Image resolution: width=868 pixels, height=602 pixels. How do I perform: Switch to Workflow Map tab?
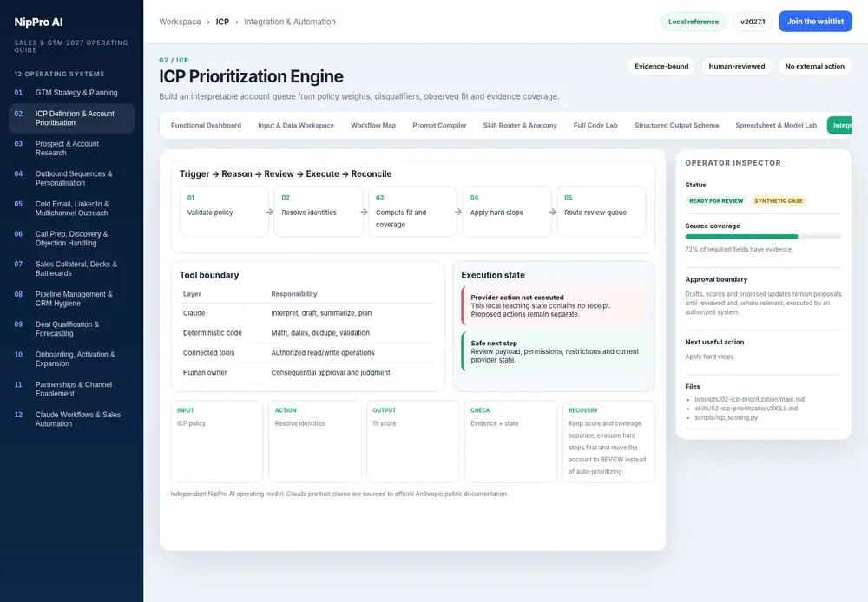point(373,125)
